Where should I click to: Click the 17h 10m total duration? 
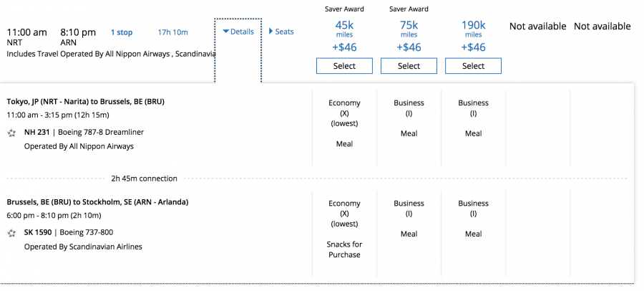click(172, 32)
